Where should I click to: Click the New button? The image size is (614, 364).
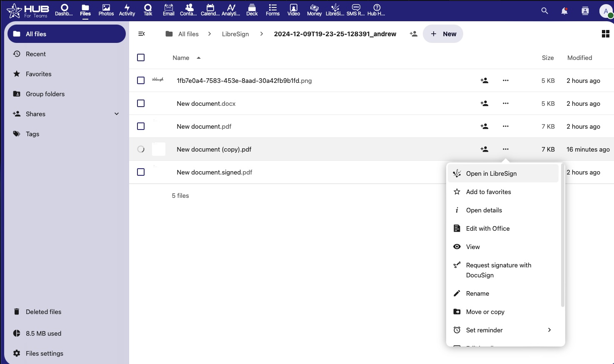[443, 34]
